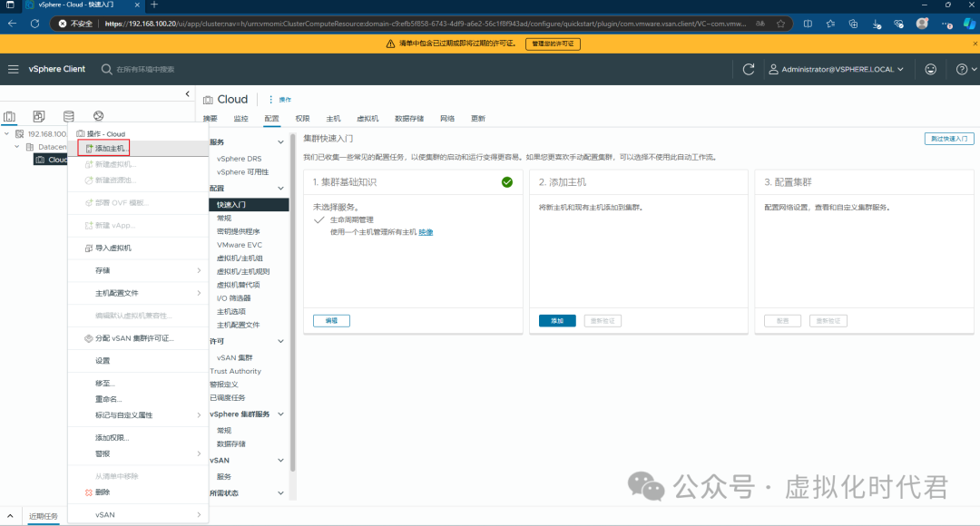Follow the 映像 link in lifecycle management
This screenshot has height=526, width=980.
[426, 232]
